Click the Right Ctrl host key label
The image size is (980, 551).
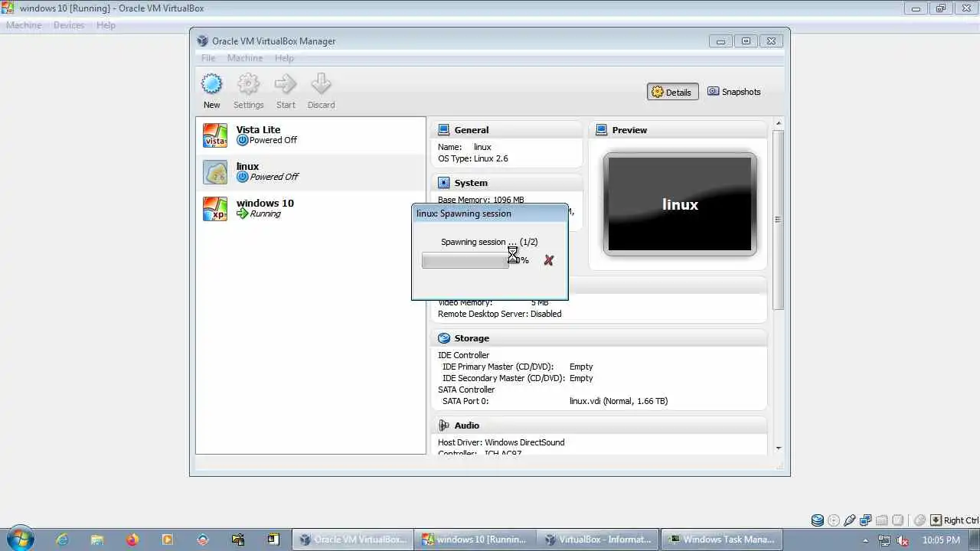[x=961, y=520]
